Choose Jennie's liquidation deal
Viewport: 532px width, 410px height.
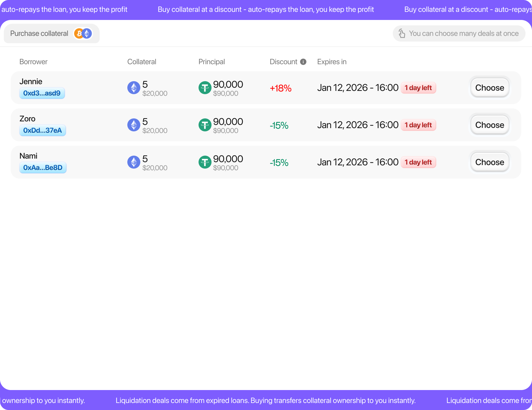pyautogui.click(x=490, y=88)
